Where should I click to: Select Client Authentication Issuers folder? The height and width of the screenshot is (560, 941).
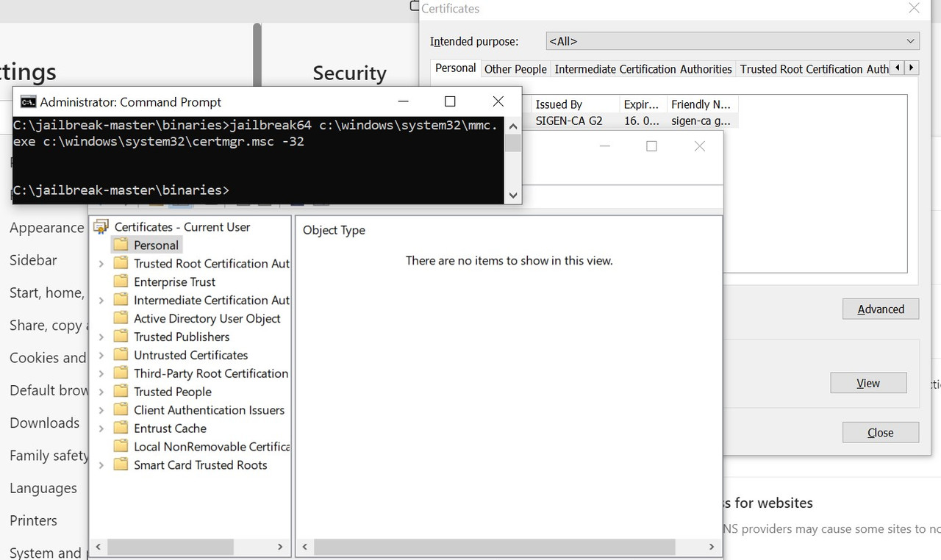point(209,411)
